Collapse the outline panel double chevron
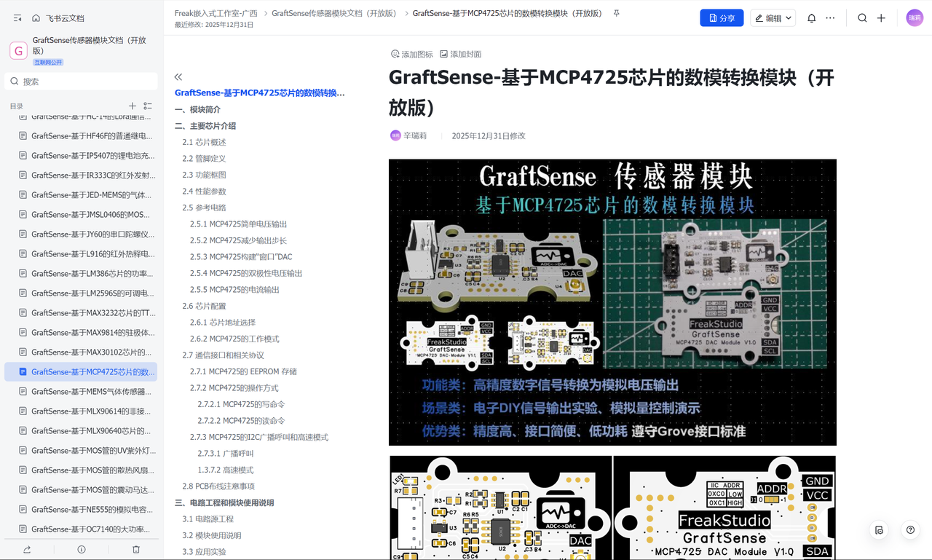This screenshot has height=560, width=932. (x=178, y=76)
